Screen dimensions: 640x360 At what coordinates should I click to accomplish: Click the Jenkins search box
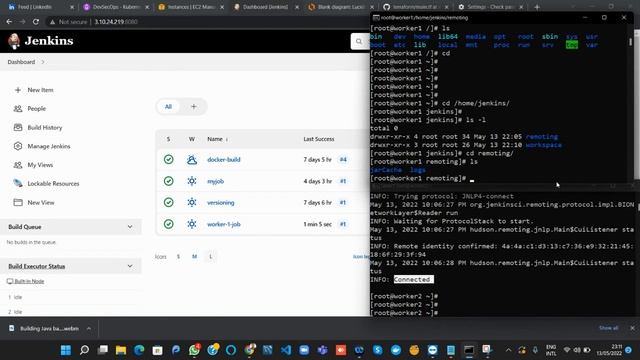(360, 41)
